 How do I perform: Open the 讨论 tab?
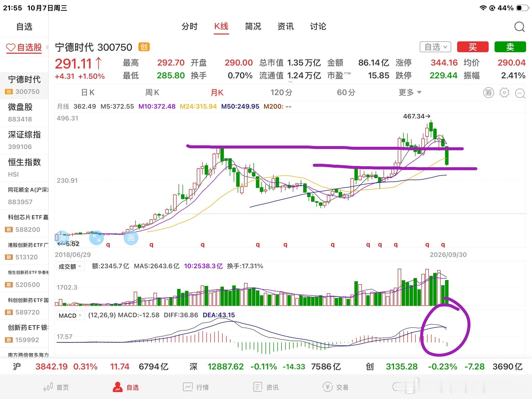pos(318,26)
